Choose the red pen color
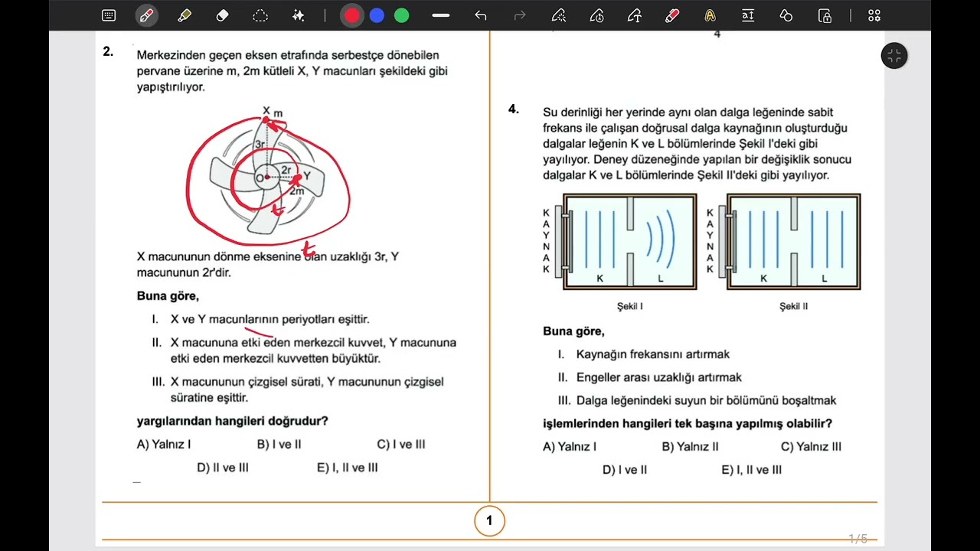The width and height of the screenshot is (980, 551). pos(351,15)
